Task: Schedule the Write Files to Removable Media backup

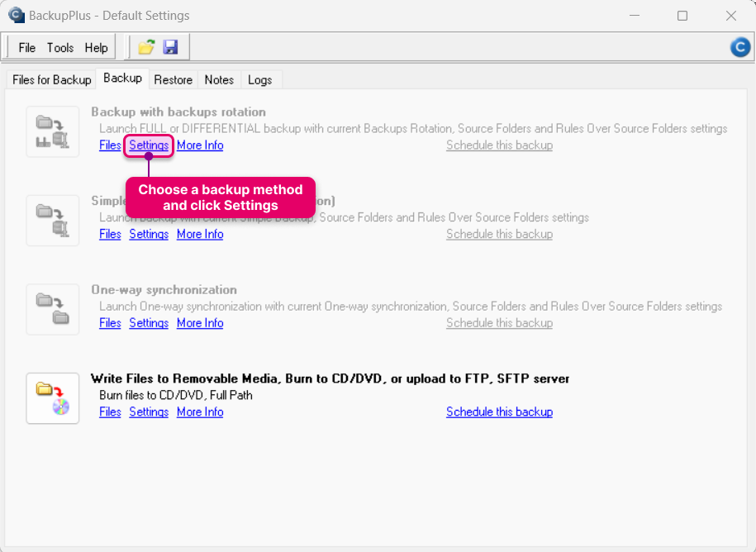Action: (500, 412)
